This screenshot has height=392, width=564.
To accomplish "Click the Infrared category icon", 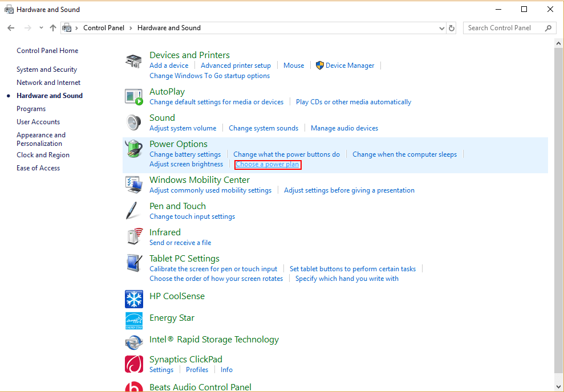I will tap(134, 237).
